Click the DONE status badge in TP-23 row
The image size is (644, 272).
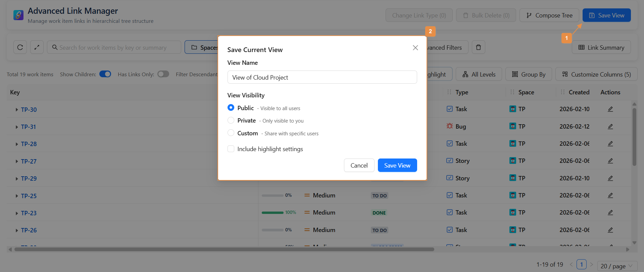coord(379,213)
